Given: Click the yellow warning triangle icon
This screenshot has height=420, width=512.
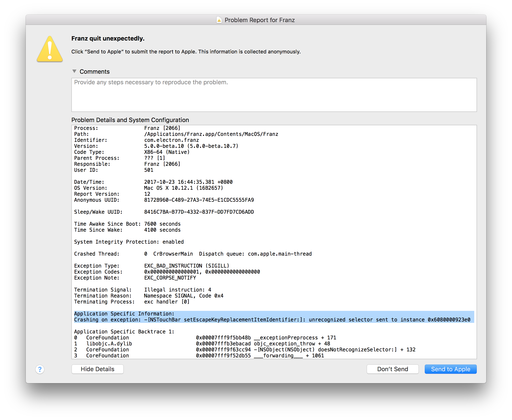Looking at the screenshot, I should pos(49,49).
